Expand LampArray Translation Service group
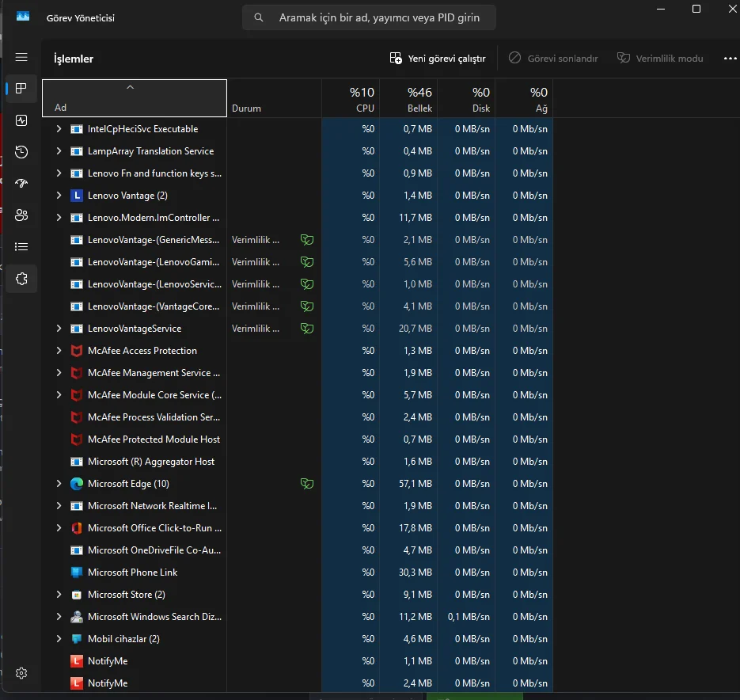 coord(59,150)
